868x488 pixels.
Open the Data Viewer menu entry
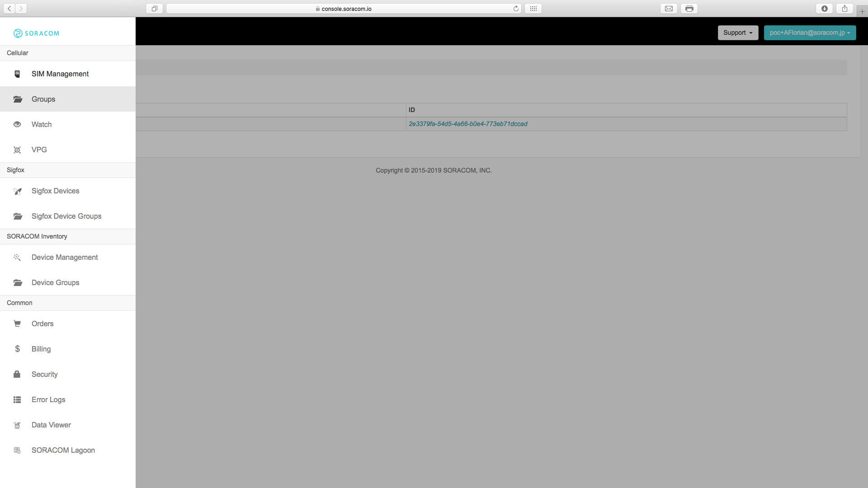point(51,425)
